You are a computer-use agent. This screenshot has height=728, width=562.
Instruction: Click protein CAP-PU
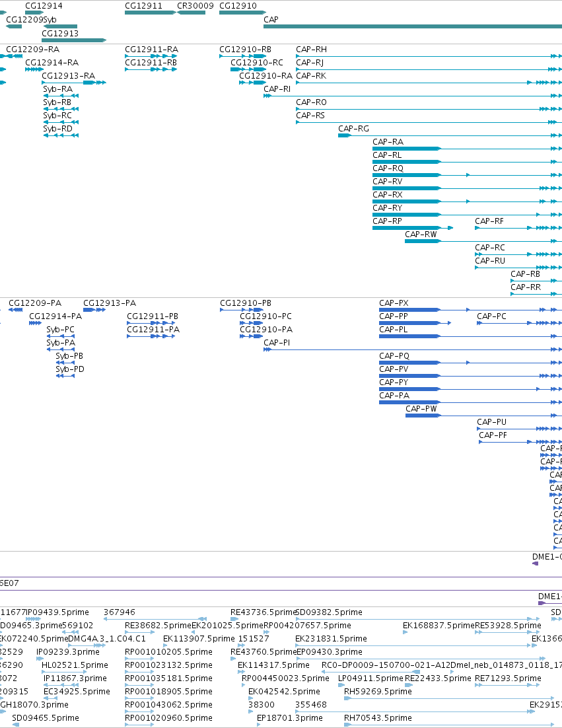pos(492,422)
